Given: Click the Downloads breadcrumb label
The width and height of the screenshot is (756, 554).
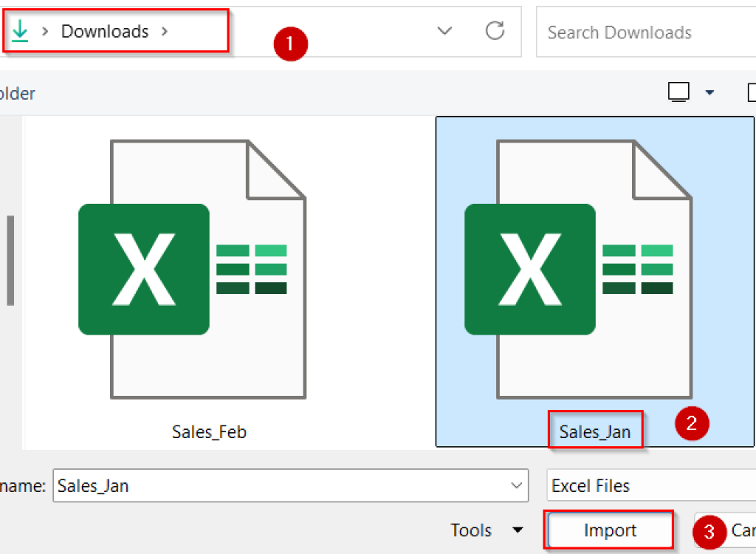Looking at the screenshot, I should tap(104, 31).
